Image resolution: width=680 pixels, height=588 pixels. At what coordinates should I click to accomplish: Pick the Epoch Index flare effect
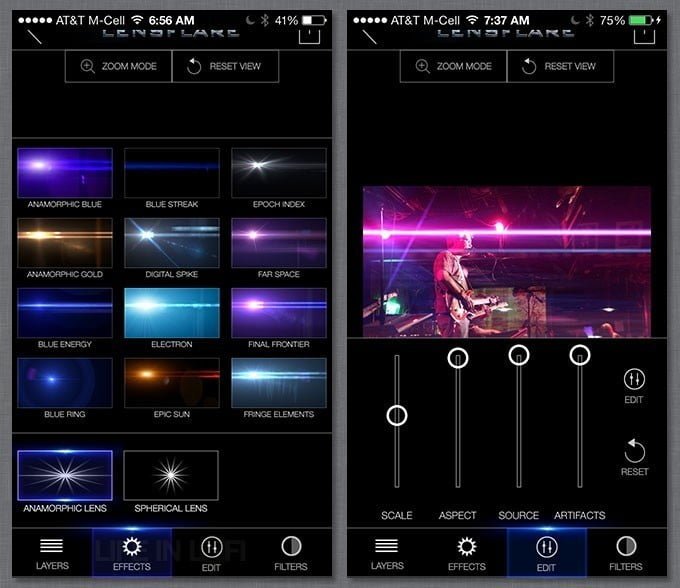pos(279,173)
